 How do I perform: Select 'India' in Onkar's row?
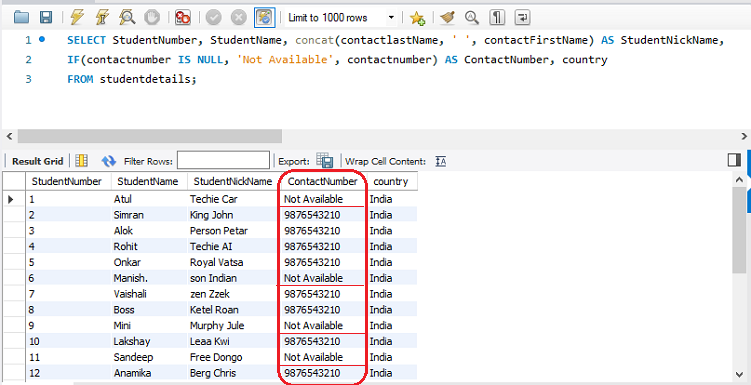(x=391, y=262)
